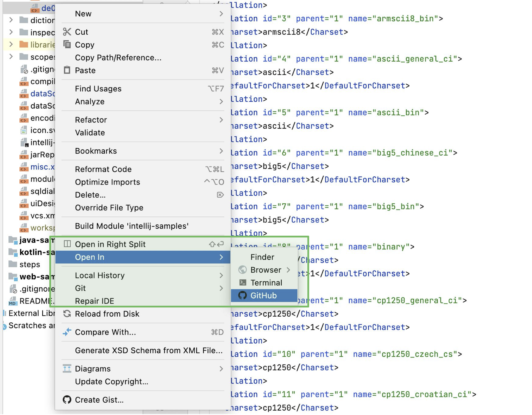The width and height of the screenshot is (532, 415).
Task: Click the workspace xml file icon
Action: pyautogui.click(x=24, y=228)
